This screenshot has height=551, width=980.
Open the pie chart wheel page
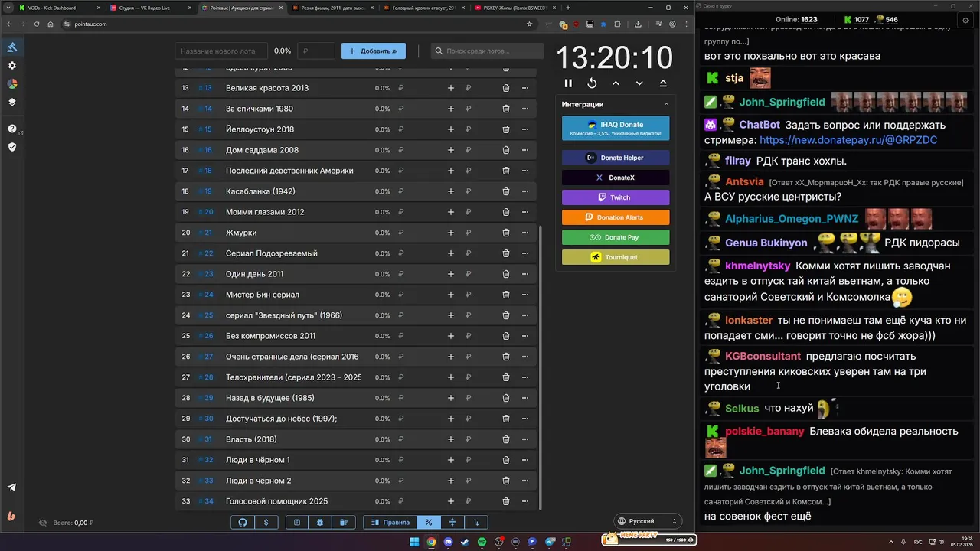click(x=12, y=84)
